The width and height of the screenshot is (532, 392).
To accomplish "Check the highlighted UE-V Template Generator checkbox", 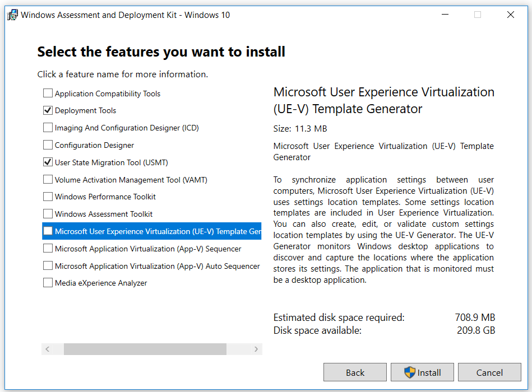I will click(48, 231).
